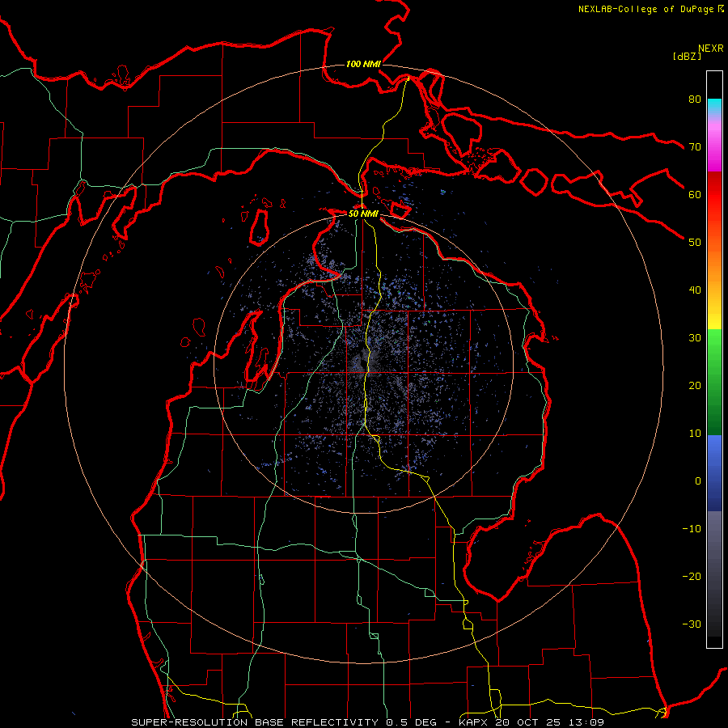Click the -30 value on the dBZ scale
Screen dimensions: 728x728
click(x=692, y=624)
